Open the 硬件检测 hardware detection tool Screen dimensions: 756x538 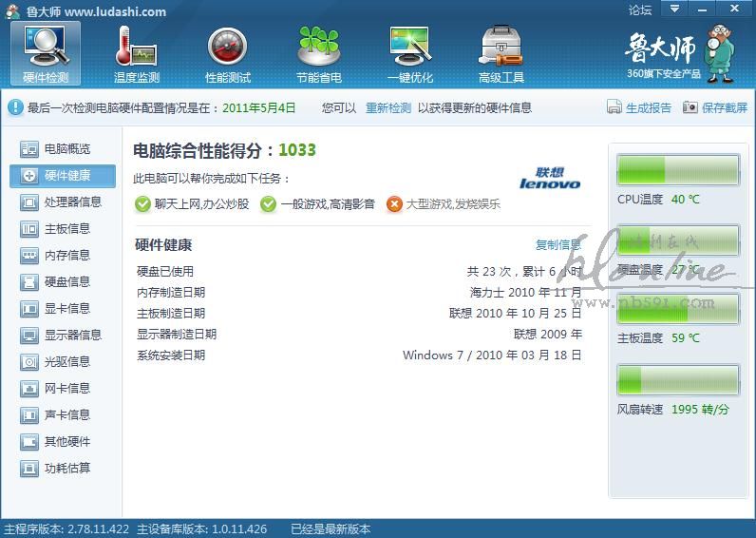(x=46, y=53)
